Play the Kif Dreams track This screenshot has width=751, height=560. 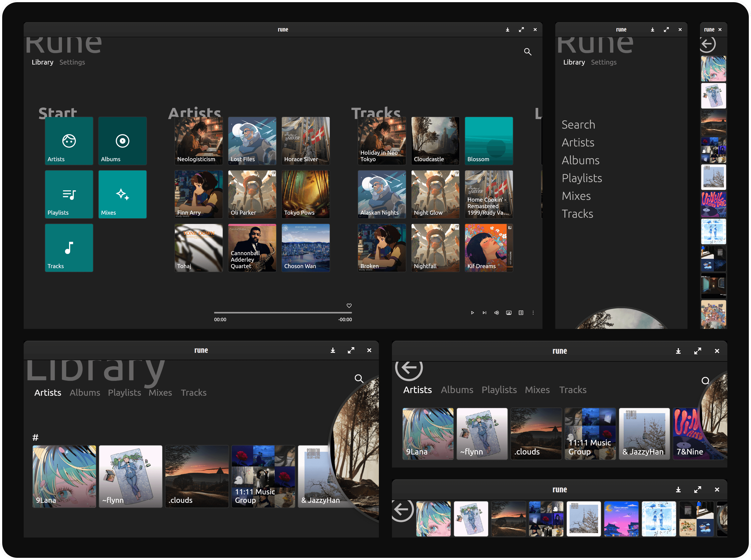point(489,248)
